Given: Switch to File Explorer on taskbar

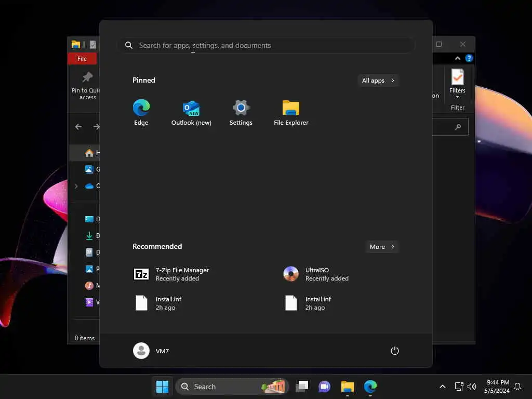Looking at the screenshot, I should pos(348,387).
